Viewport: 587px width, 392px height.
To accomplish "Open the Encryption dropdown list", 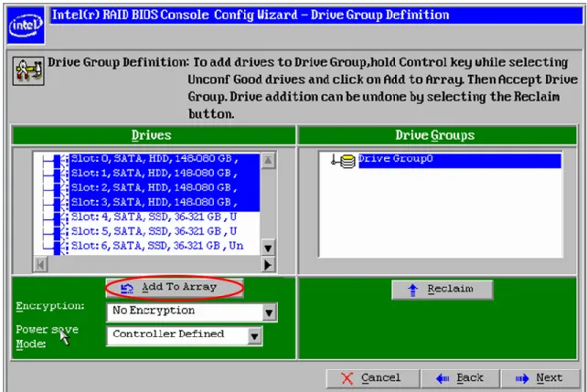I will click(x=269, y=313).
